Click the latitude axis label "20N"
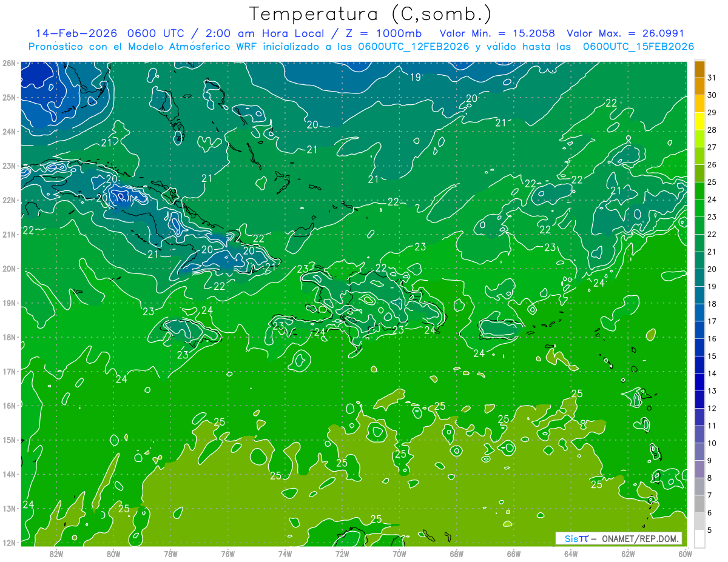Screen dimensions: 728x562 pyautogui.click(x=8, y=269)
